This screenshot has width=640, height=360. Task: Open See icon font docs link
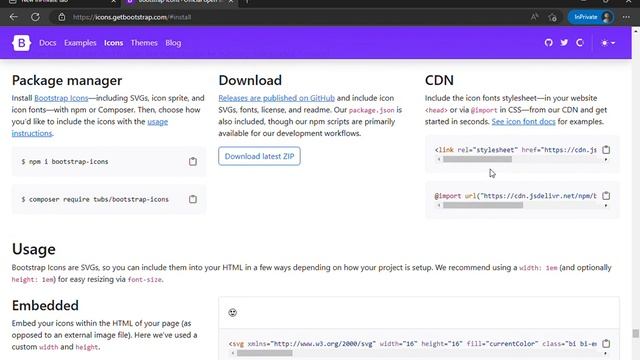coord(523,122)
